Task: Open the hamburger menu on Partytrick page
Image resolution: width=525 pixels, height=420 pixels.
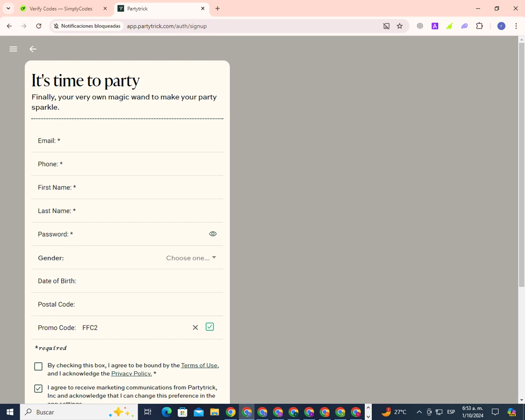Action: point(13,49)
